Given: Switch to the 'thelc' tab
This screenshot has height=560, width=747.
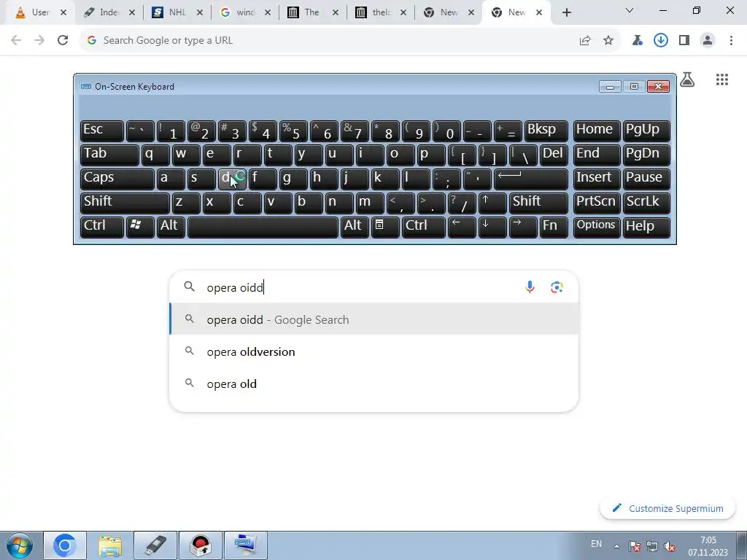Looking at the screenshot, I should tap(381, 12).
